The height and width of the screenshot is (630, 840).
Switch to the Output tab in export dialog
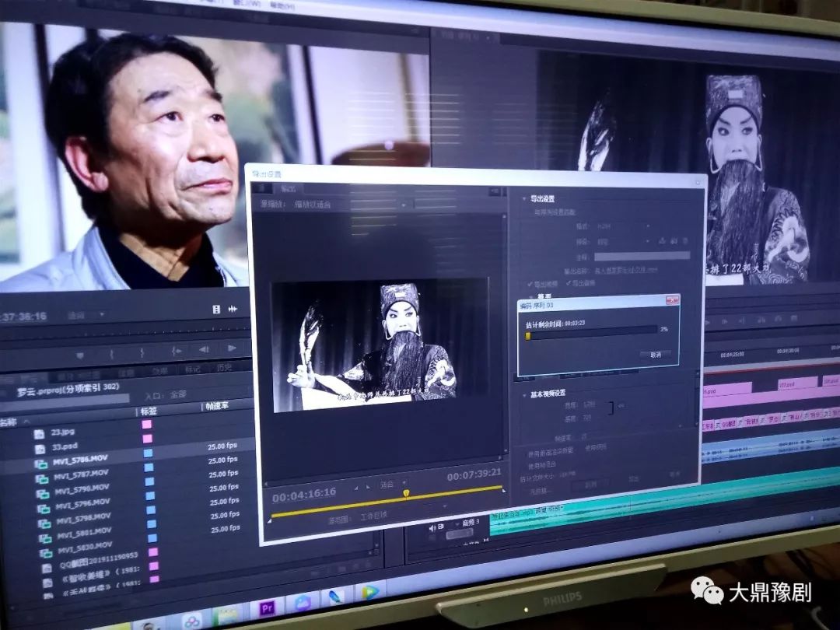pos(289,188)
